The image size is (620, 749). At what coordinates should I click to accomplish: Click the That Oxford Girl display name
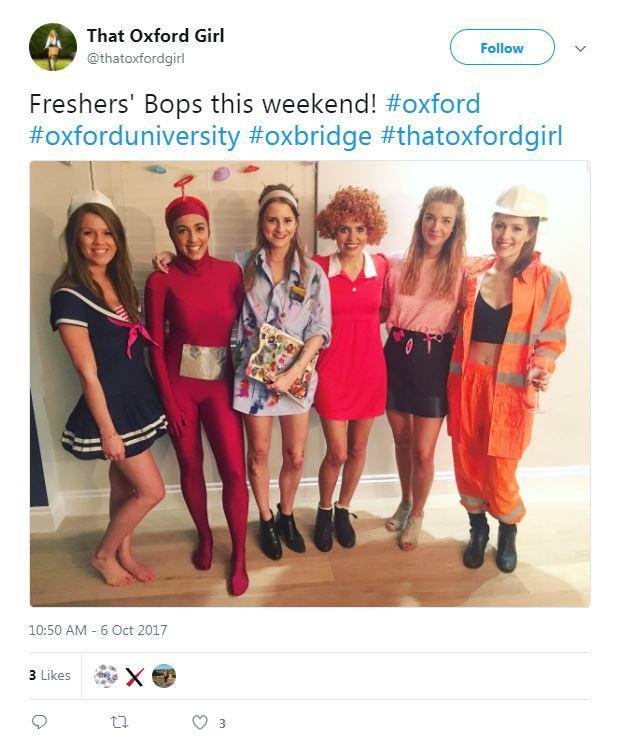[155, 36]
